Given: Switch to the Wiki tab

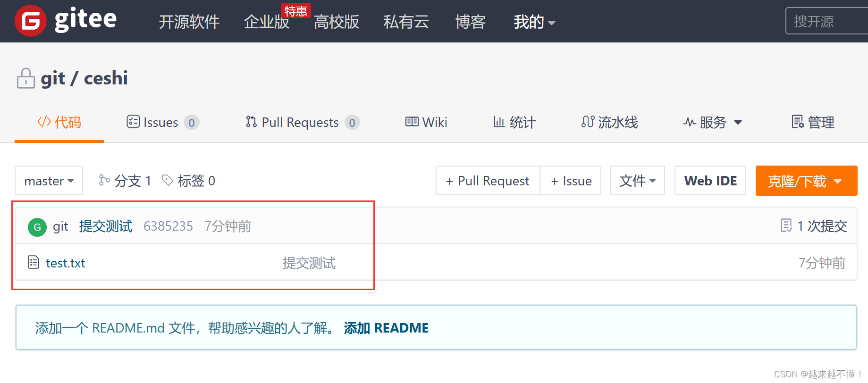Looking at the screenshot, I should pyautogui.click(x=426, y=122).
